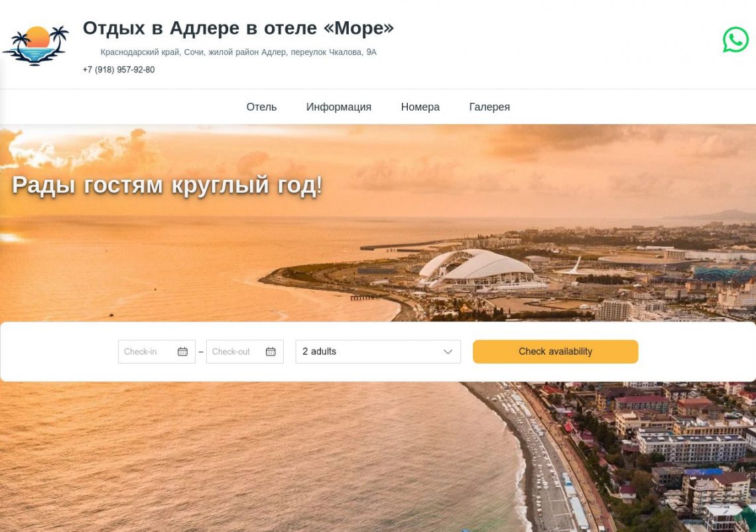Expand the 2 adults dropdown
This screenshot has height=532, width=756.
[x=378, y=352]
